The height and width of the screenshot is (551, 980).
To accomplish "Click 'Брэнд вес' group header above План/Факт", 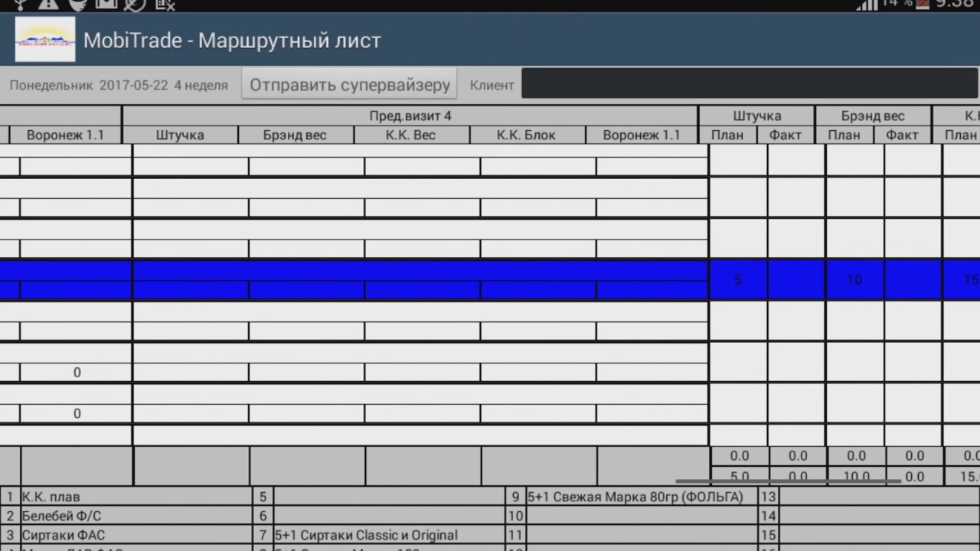I will point(873,116).
